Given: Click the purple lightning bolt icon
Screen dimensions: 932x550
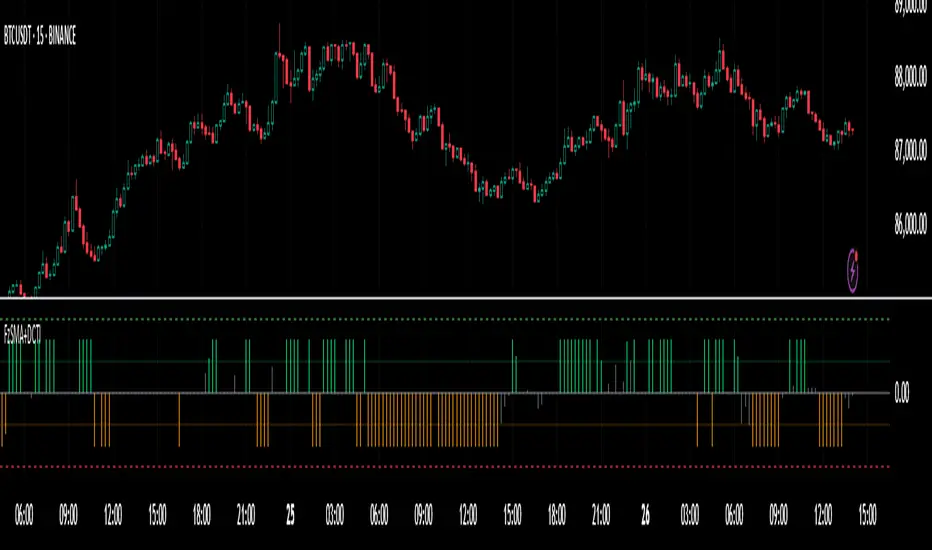Looking at the screenshot, I should tap(854, 269).
